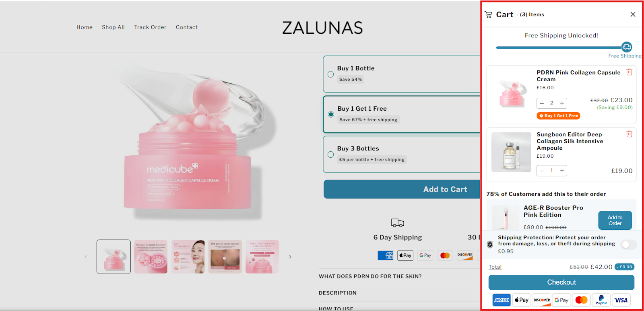Decrease PDRN Pink Collagen Cream quantity with minus
644x311 pixels.
pyautogui.click(x=542, y=103)
